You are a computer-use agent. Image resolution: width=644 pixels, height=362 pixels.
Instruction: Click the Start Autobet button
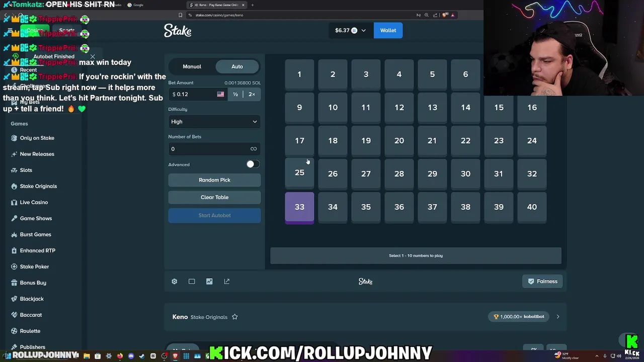[x=214, y=216]
